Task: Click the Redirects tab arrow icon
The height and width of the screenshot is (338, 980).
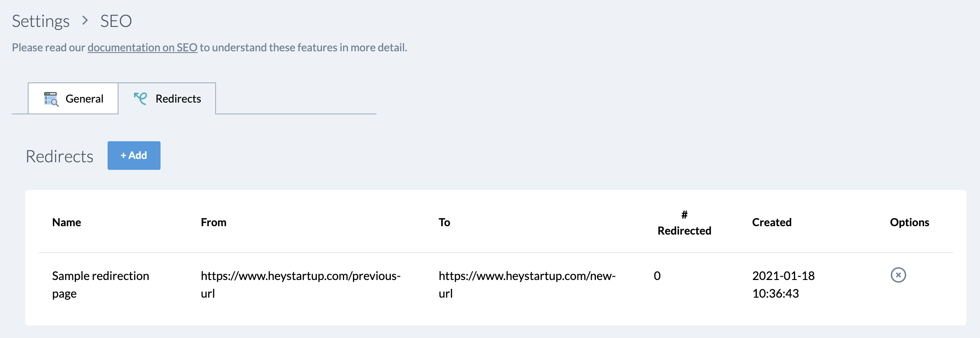Action: (140, 98)
